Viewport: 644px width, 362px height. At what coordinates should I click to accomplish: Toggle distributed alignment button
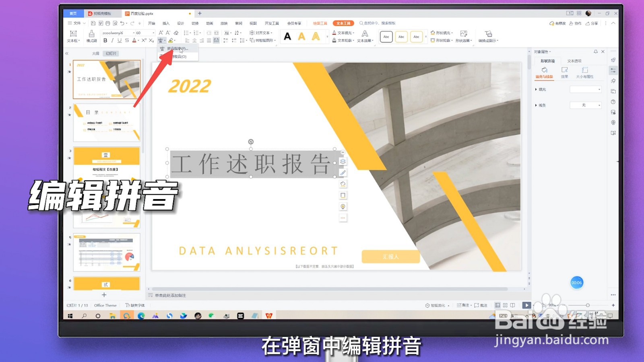pos(216,40)
